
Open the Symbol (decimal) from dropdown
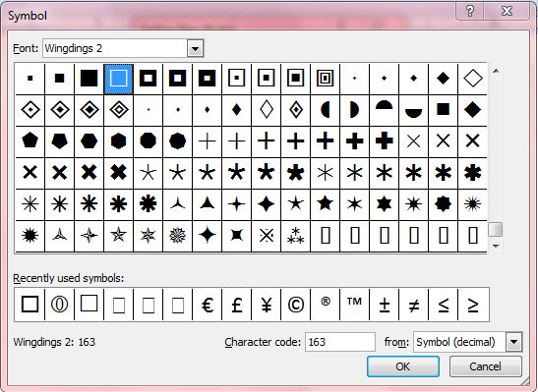(x=513, y=342)
